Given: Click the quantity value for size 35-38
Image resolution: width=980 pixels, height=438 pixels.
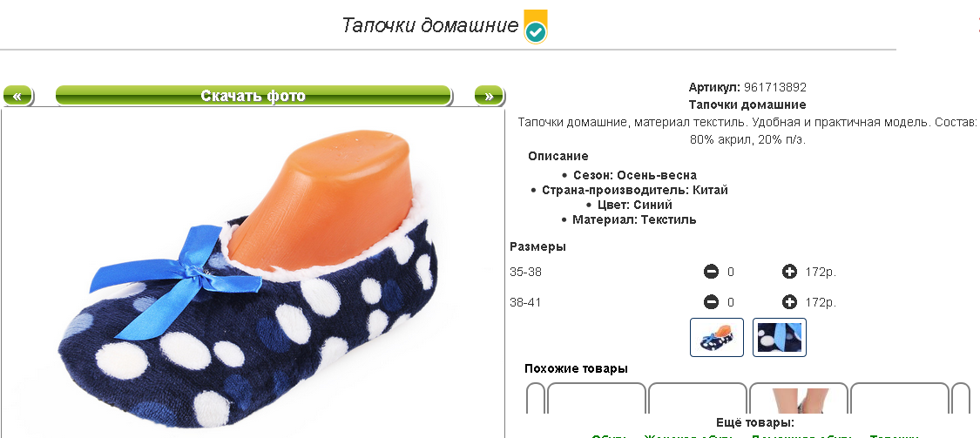Looking at the screenshot, I should pyautogui.click(x=731, y=273).
